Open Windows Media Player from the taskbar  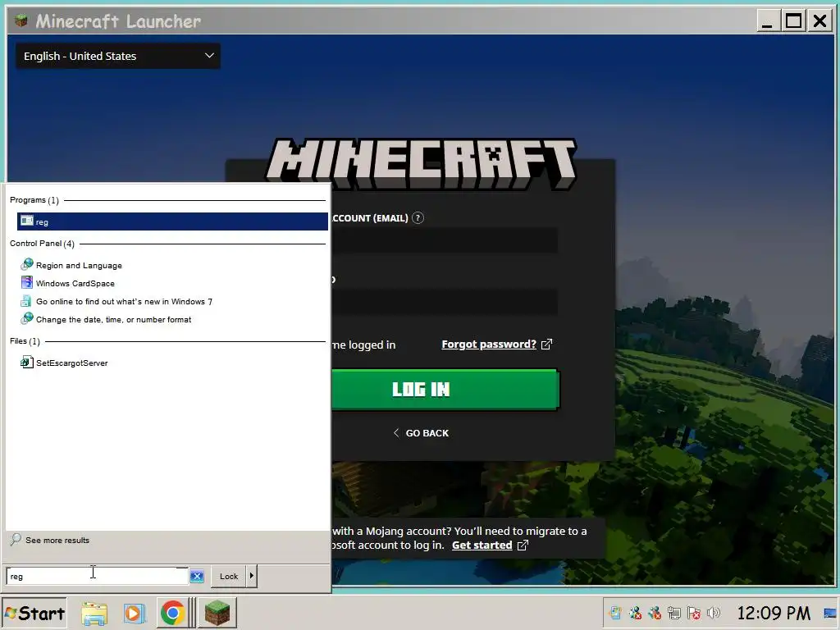coord(134,614)
